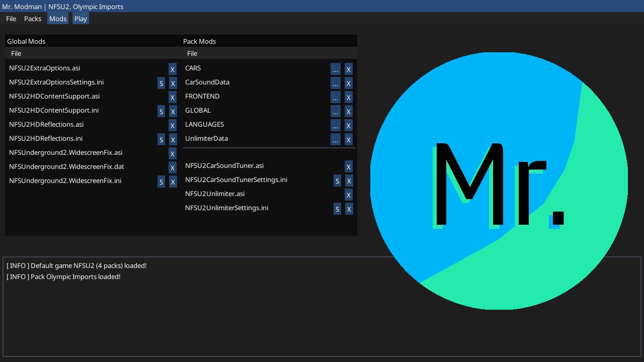Delete NFSU2HDReflections.ini using X button
644x362 pixels.
(173, 140)
